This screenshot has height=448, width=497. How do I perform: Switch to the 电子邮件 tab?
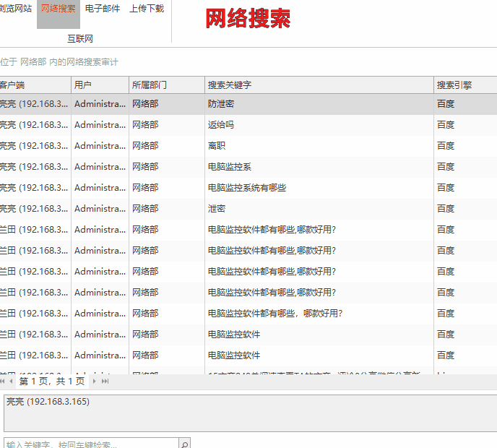(x=103, y=9)
